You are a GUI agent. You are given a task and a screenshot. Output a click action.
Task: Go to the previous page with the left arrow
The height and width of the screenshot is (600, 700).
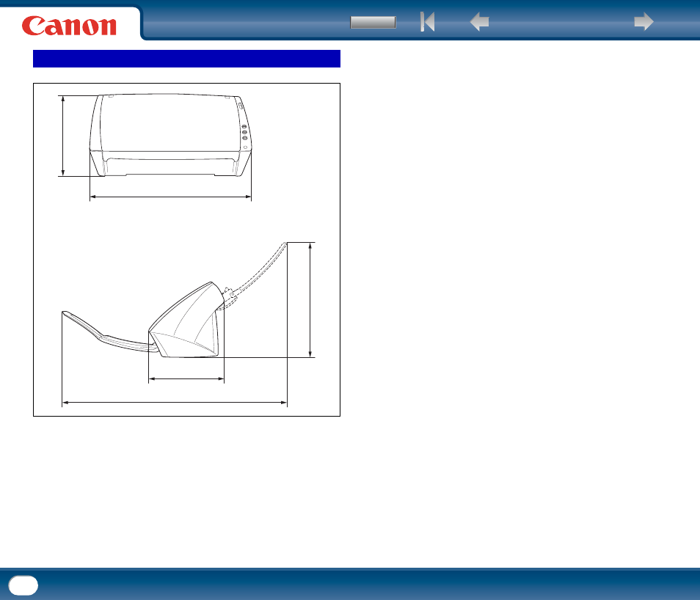pos(479,21)
